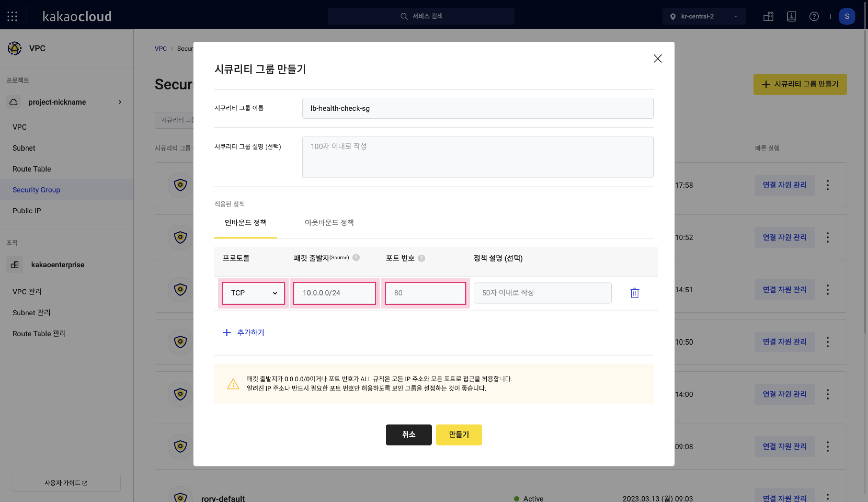868x502 pixels.
Task: Open Route Table 관리 in sidebar
Action: pyautogui.click(x=39, y=334)
